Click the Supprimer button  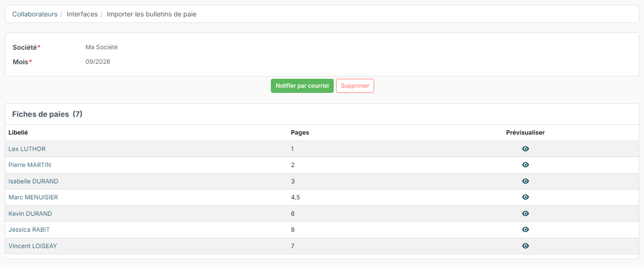tap(355, 86)
